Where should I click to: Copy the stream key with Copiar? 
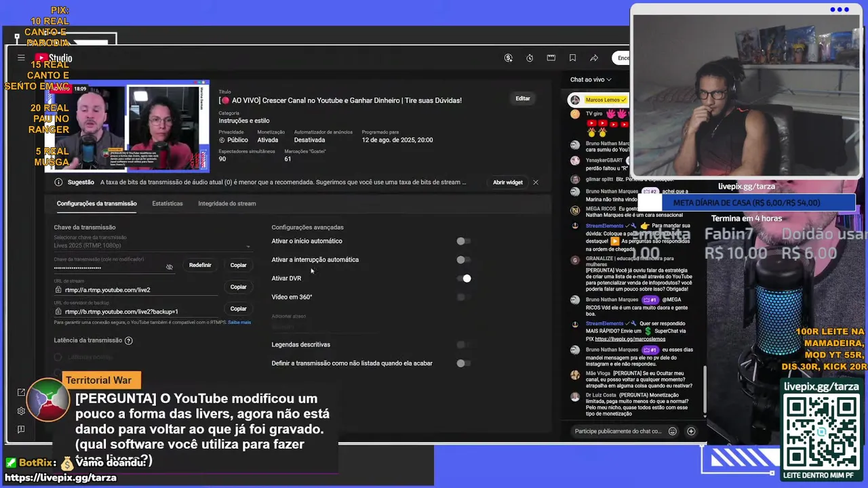(238, 265)
